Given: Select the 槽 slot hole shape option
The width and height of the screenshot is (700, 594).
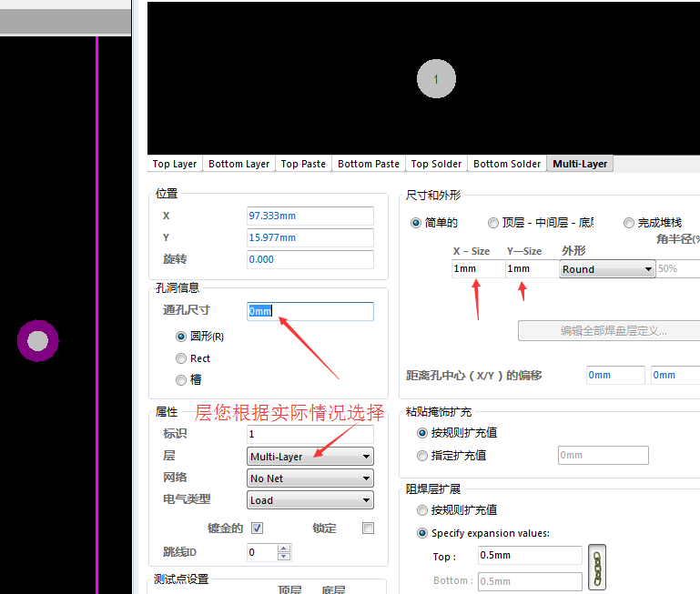Looking at the screenshot, I should (181, 380).
